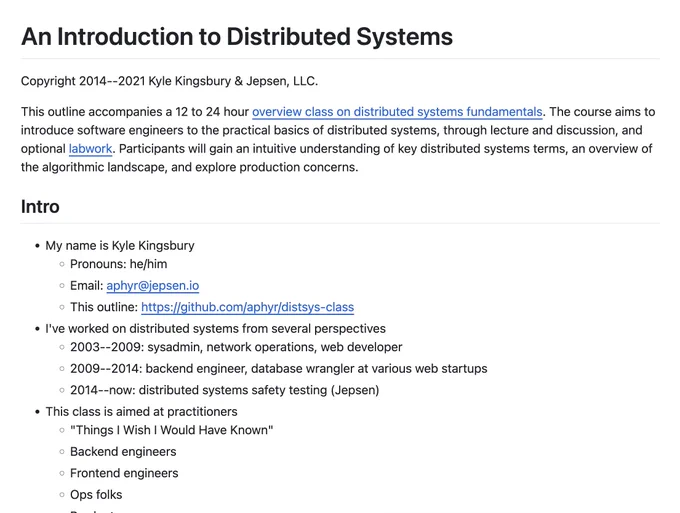
Task: Select the 'An Introduction to Distributed Systems' heading
Action: click(x=237, y=36)
